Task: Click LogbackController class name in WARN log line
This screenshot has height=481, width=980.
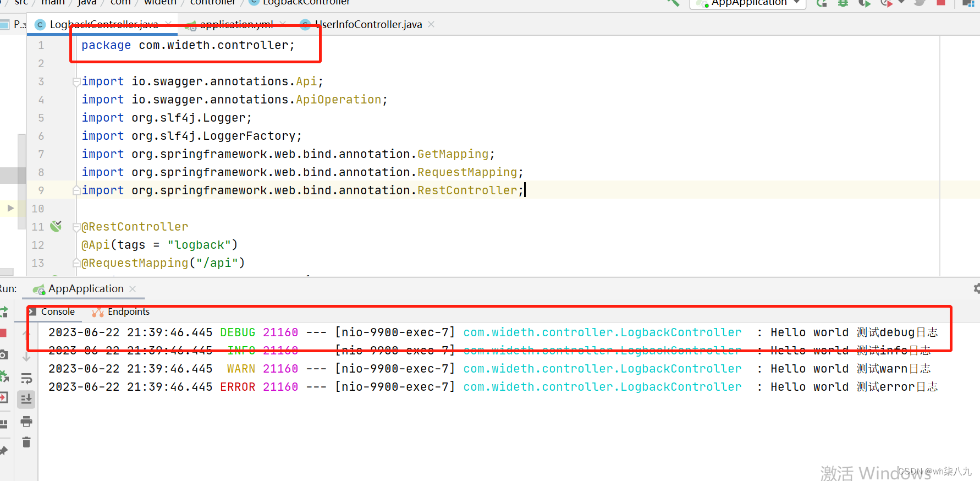Action: [681, 369]
